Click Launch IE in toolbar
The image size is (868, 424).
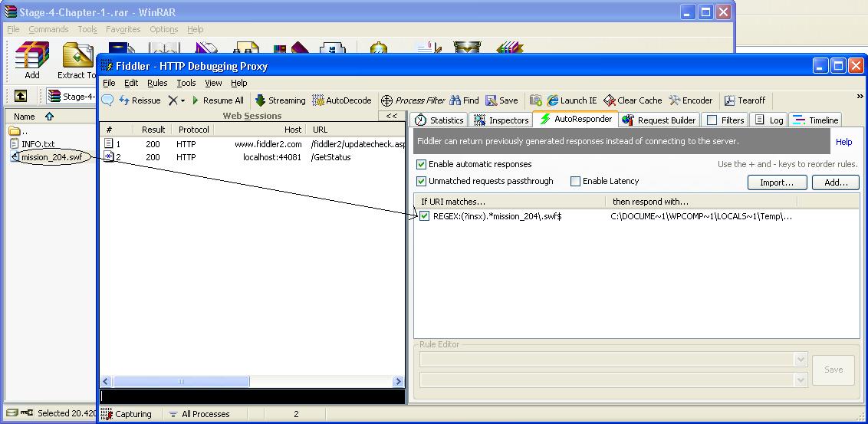coord(572,100)
